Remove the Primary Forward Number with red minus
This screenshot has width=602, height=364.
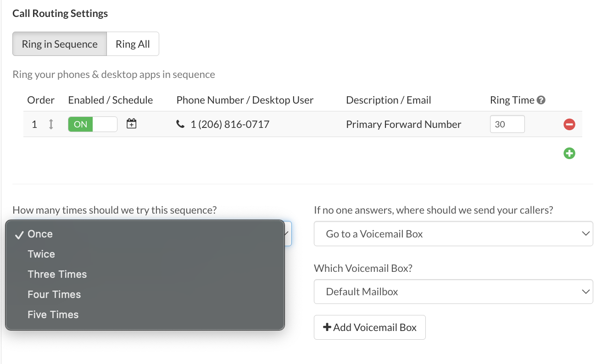tap(569, 124)
